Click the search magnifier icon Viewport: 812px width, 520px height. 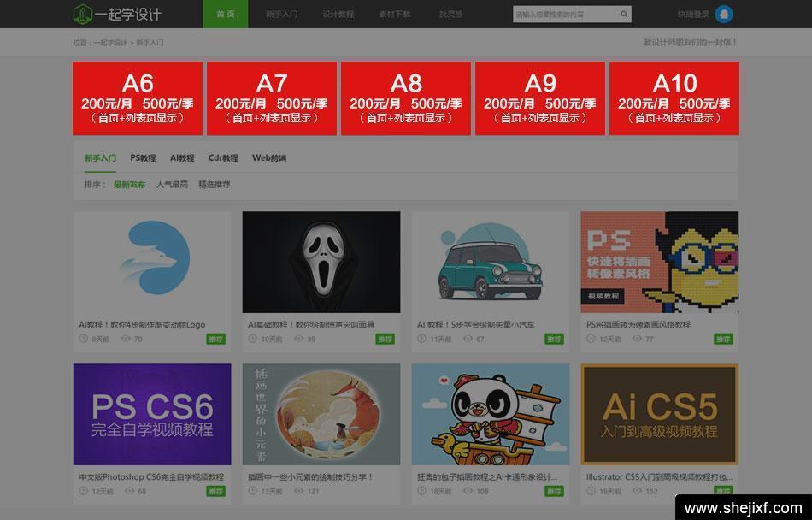624,15
